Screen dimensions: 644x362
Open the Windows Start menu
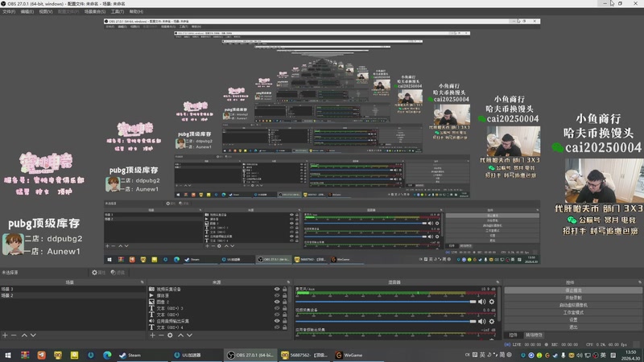[8, 355]
